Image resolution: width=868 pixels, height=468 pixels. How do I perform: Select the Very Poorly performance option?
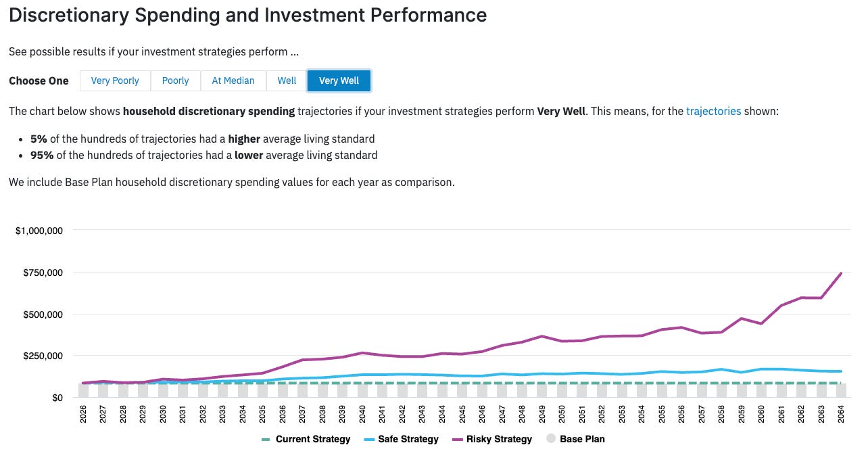(x=115, y=80)
